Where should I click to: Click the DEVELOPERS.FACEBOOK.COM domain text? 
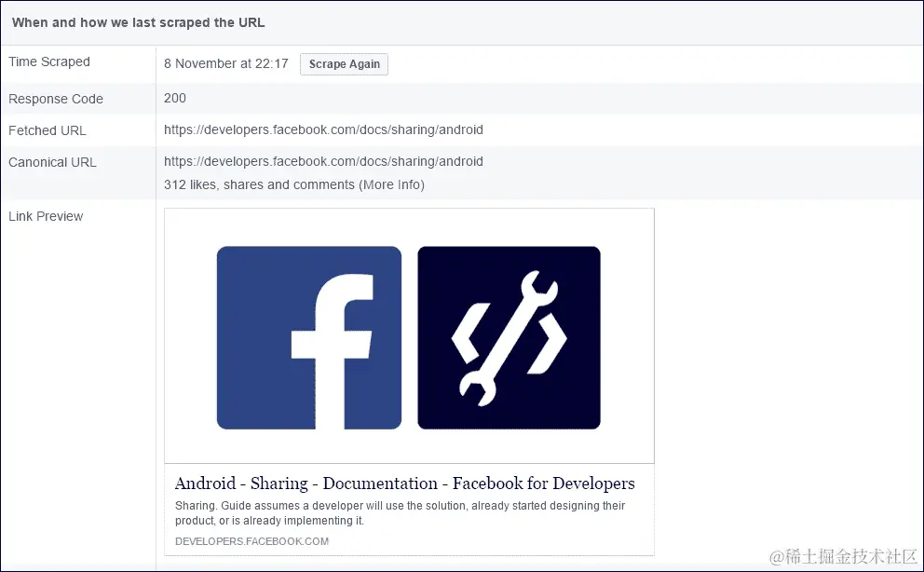click(x=251, y=541)
